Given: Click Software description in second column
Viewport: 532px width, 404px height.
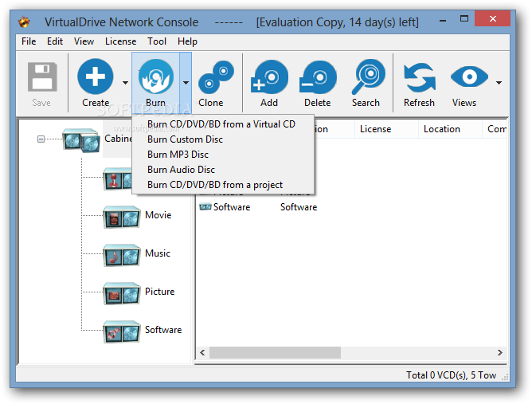Looking at the screenshot, I should tap(299, 207).
